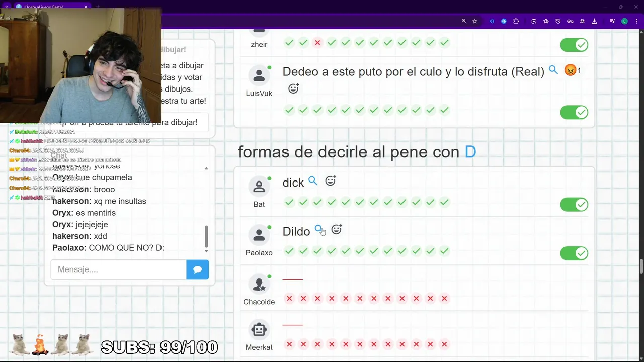Click the incognito icon in the toolbar
This screenshot has width=644, height=362.
[582, 21]
